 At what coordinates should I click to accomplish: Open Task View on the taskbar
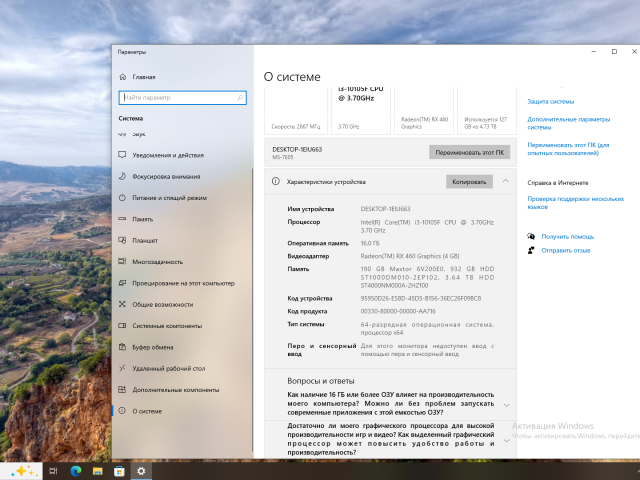[53, 471]
